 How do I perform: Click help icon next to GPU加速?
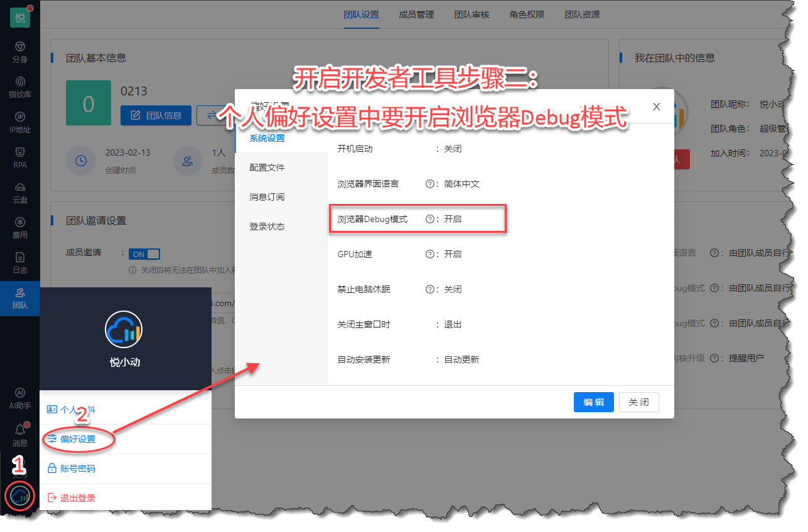[x=430, y=254]
